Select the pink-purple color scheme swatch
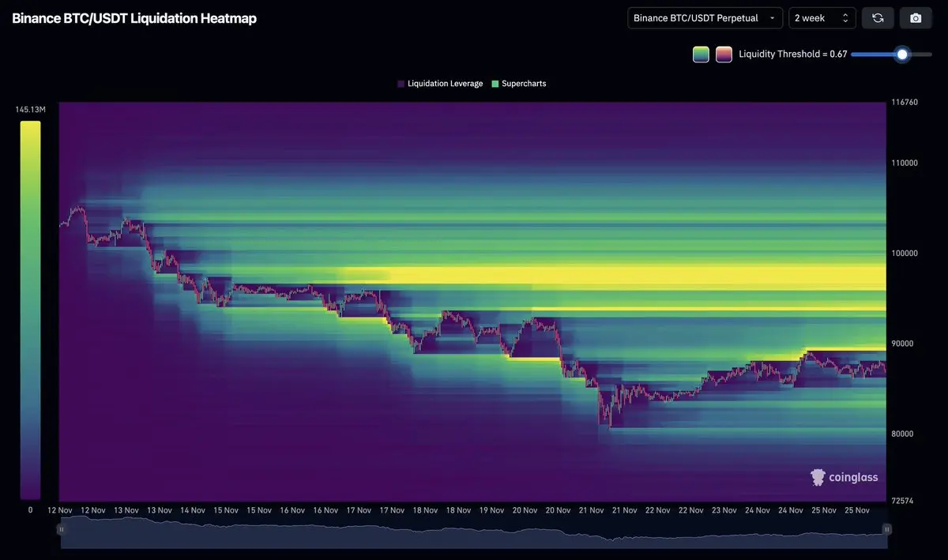948x560 pixels. click(x=724, y=54)
